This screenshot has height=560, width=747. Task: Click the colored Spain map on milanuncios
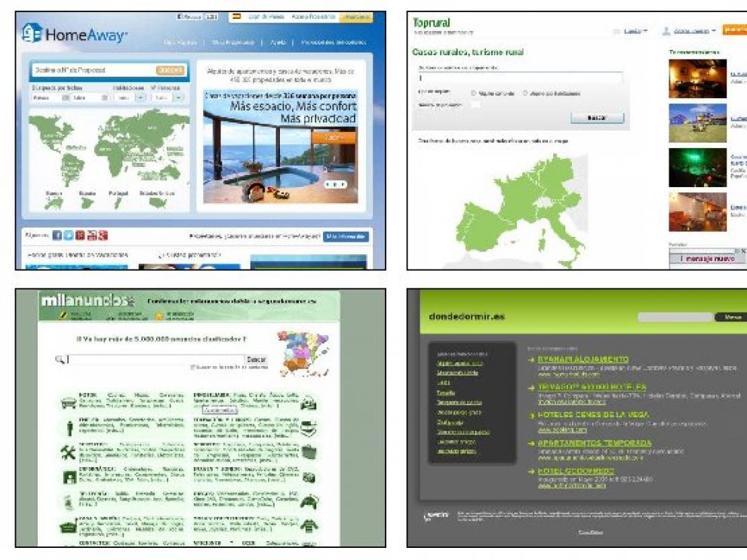tap(303, 353)
